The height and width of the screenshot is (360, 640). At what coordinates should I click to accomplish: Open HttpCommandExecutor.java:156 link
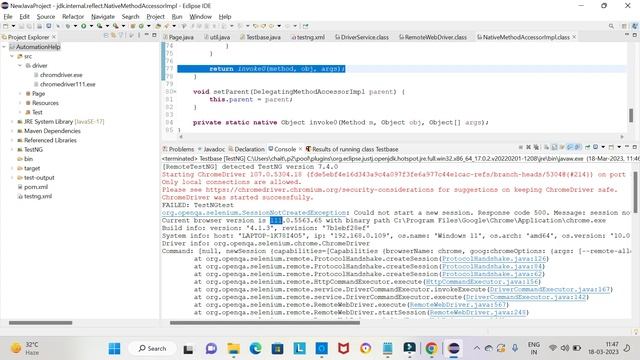click(x=482, y=282)
